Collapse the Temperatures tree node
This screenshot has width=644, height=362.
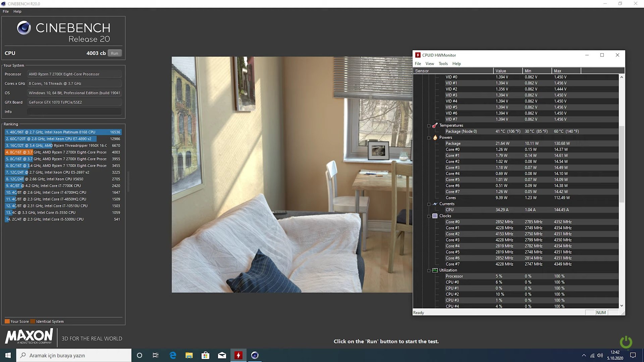point(429,126)
